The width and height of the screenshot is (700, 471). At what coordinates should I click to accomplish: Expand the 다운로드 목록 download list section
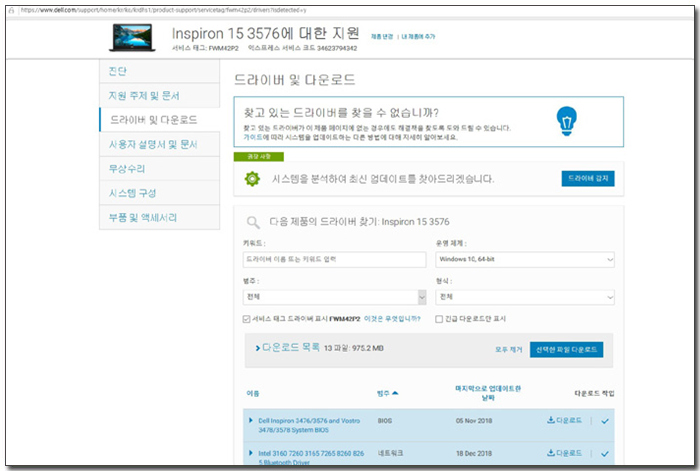[288, 347]
